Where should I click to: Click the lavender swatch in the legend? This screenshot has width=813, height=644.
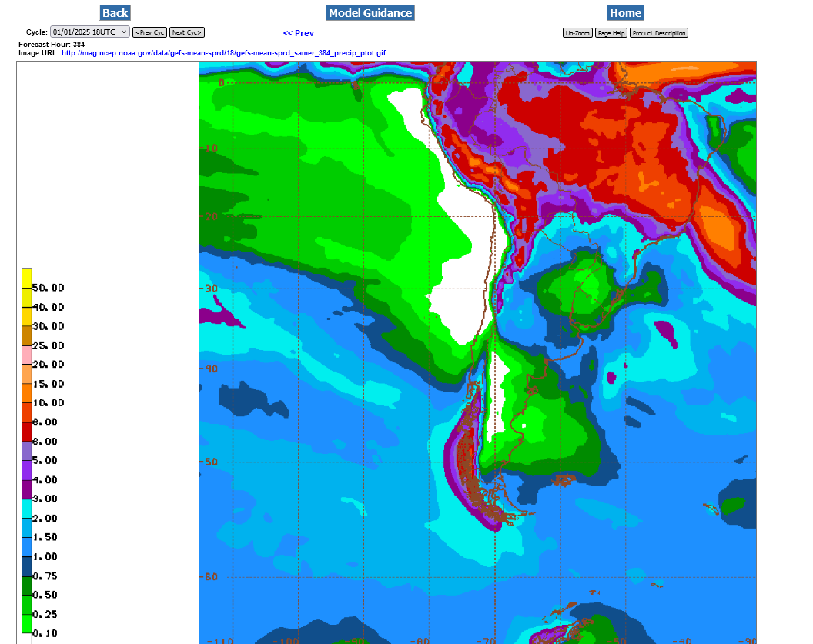27,451
